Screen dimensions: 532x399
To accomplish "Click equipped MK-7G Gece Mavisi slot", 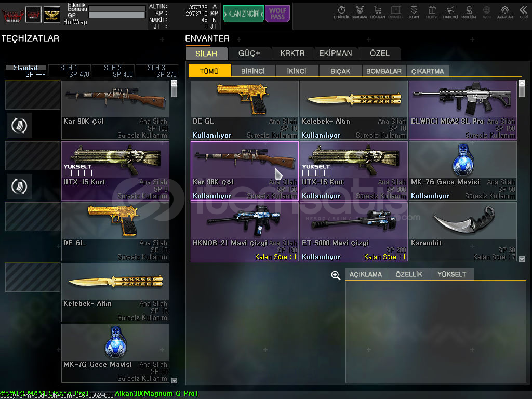I will (x=115, y=353).
